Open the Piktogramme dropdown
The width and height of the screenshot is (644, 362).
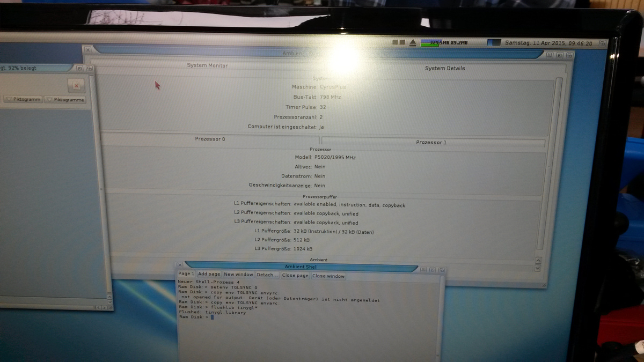tap(65, 100)
